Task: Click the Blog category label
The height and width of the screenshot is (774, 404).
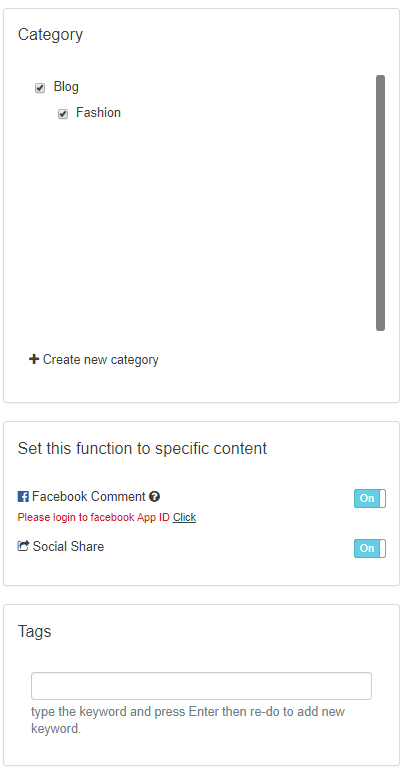Action: click(x=66, y=87)
